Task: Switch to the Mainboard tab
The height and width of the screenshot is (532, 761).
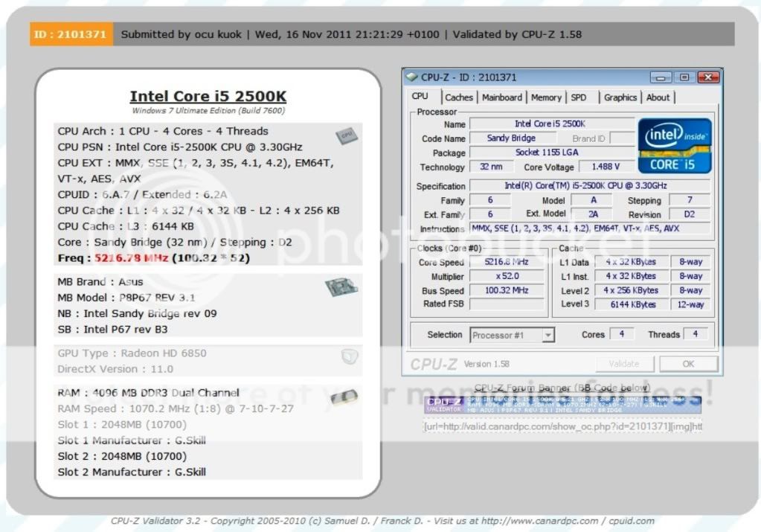Action: [x=501, y=97]
